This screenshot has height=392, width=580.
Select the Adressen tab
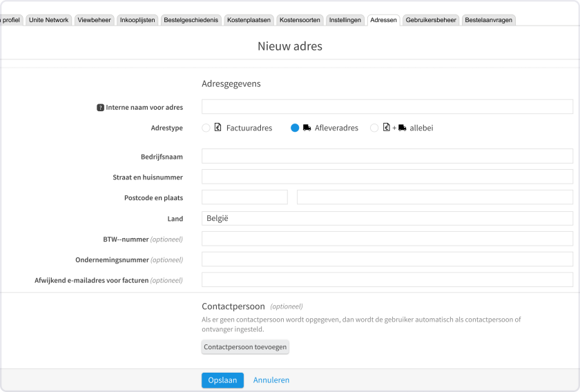(x=383, y=20)
